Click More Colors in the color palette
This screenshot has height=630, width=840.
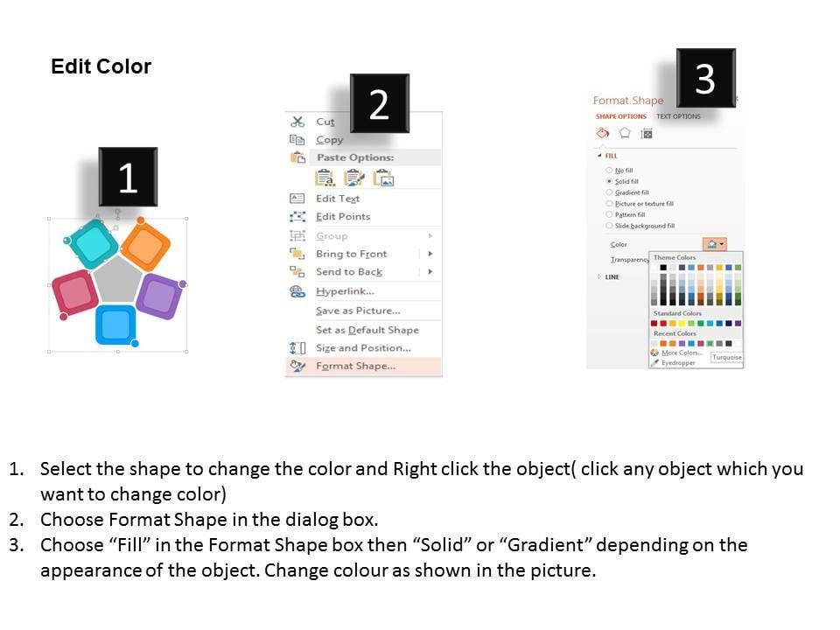(681, 353)
